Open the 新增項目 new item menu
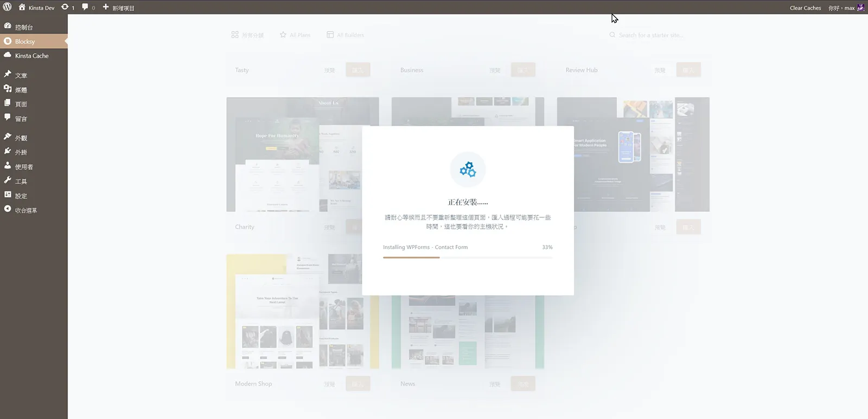868x419 pixels. [119, 8]
